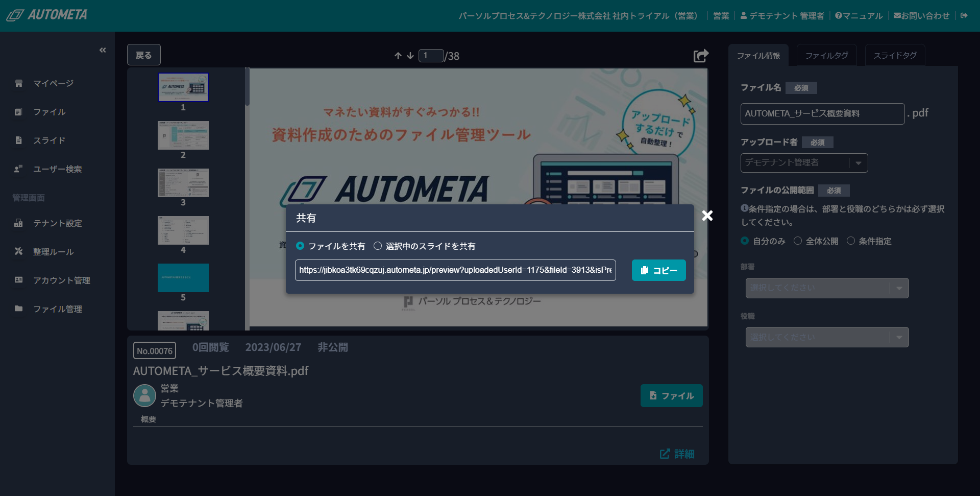Screen dimensions: 980x496
Task: Open お問い合わせ link in header
Action: [x=921, y=16]
